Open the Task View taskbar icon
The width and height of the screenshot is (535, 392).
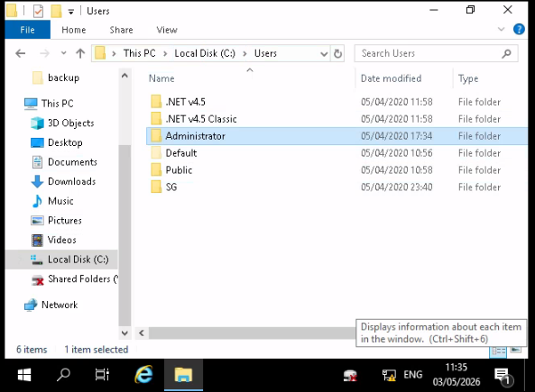click(102, 375)
